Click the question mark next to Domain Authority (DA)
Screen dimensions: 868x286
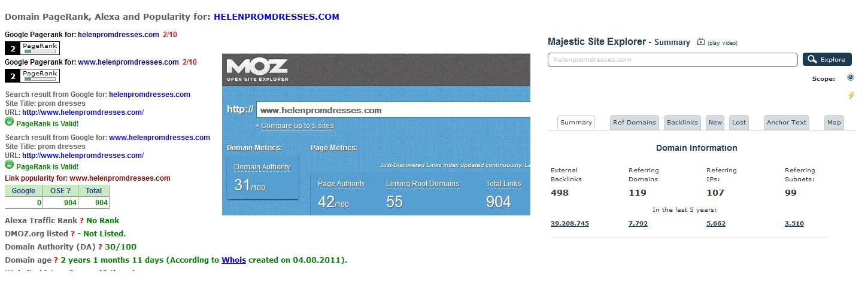coord(100,247)
